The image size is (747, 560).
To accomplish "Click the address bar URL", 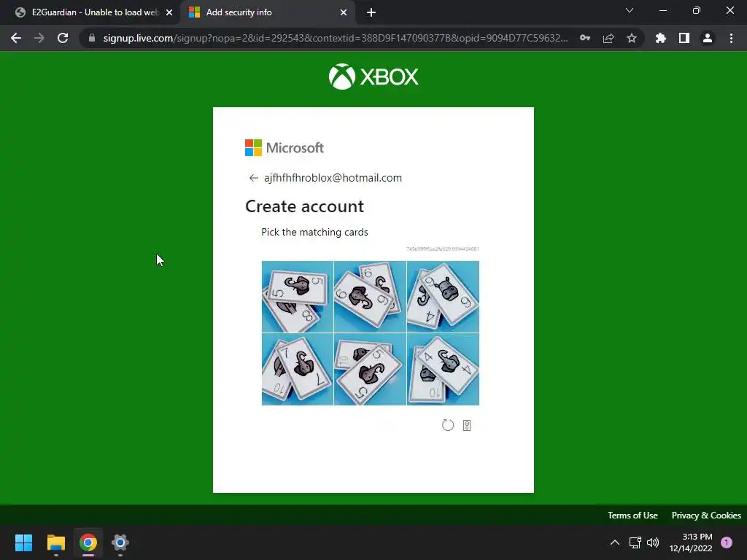I will tap(336, 38).
